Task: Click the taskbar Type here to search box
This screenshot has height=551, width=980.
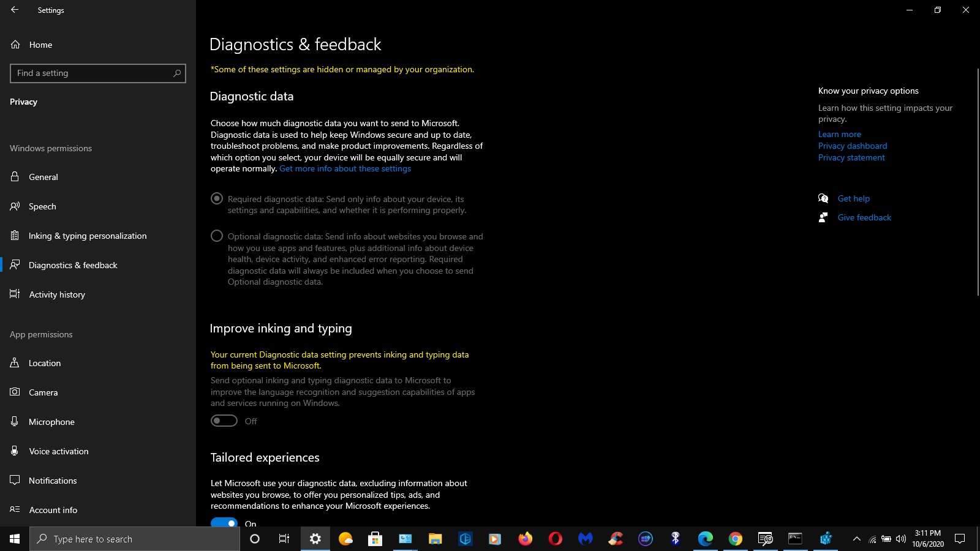Action: pyautogui.click(x=135, y=539)
